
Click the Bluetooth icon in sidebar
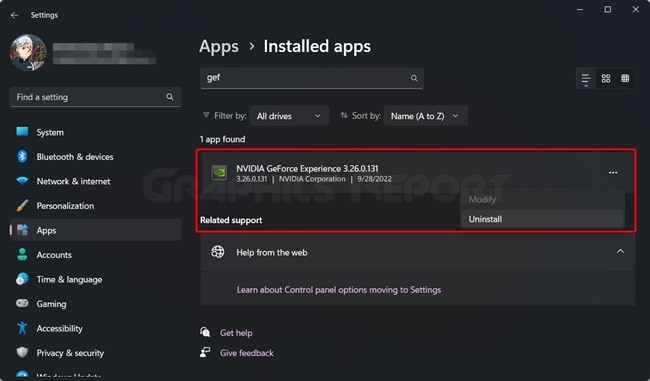click(x=22, y=156)
